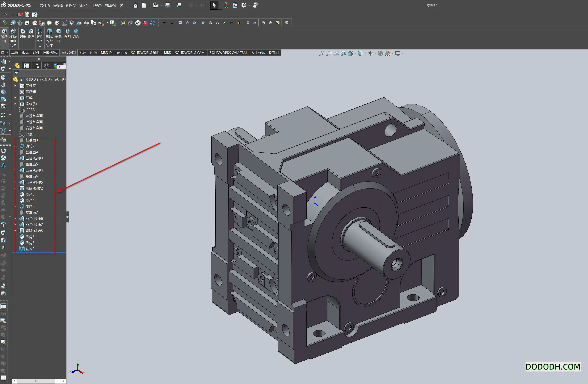Activate the 组合 (Combine) tool
Image resolution: width=588 pixels, height=384 pixels.
pos(75,35)
